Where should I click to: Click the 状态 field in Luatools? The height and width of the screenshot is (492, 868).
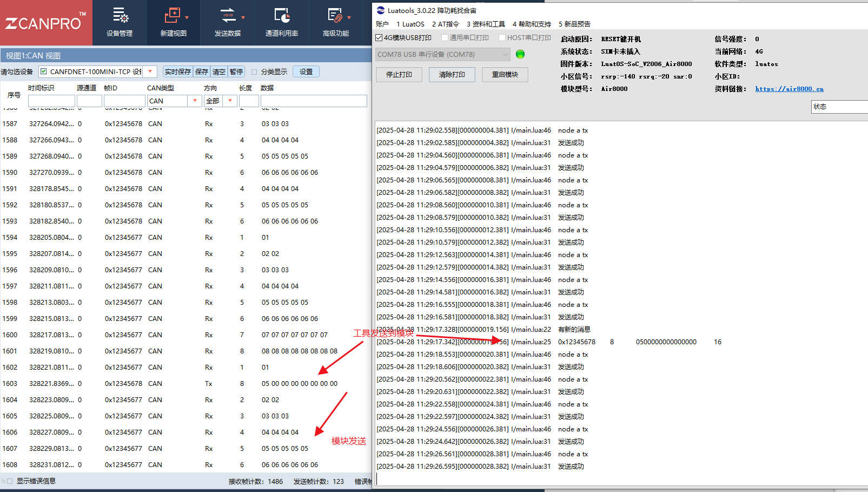click(839, 107)
